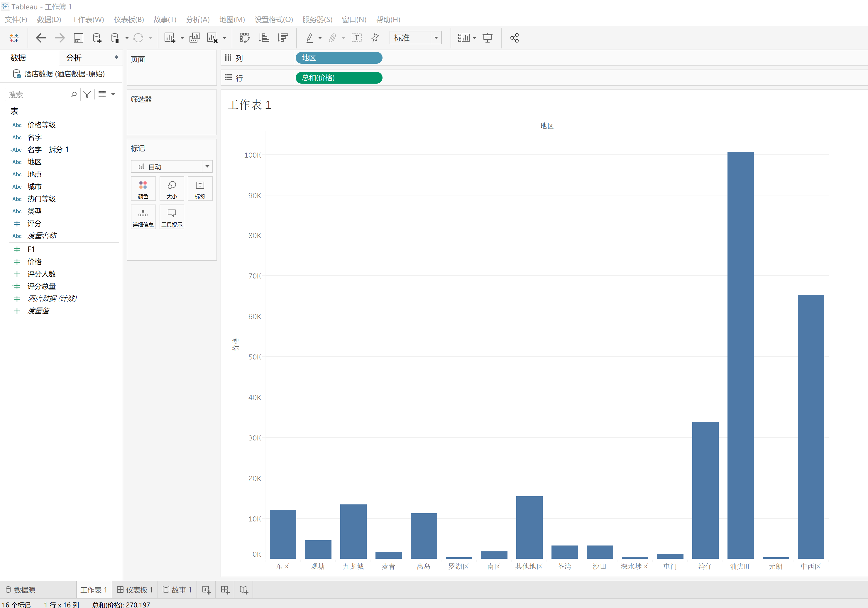Click the new dashboard tab icon at bottom
868x608 pixels.
[225, 590]
